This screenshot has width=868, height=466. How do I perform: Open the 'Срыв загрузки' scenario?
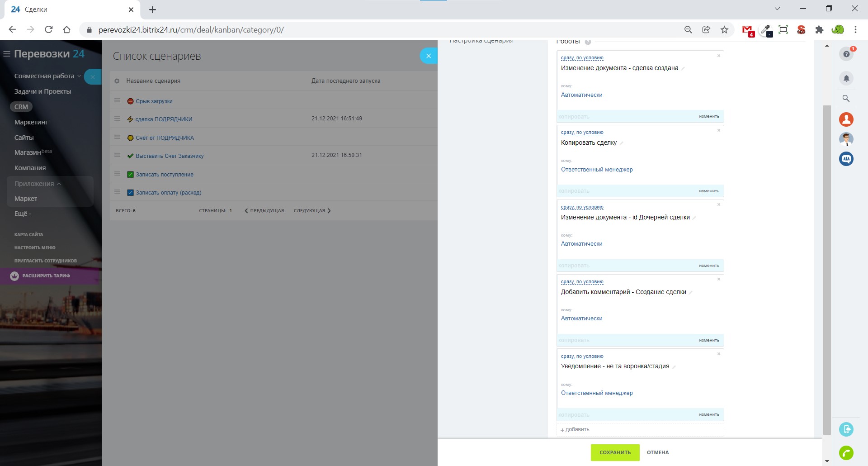(x=154, y=101)
